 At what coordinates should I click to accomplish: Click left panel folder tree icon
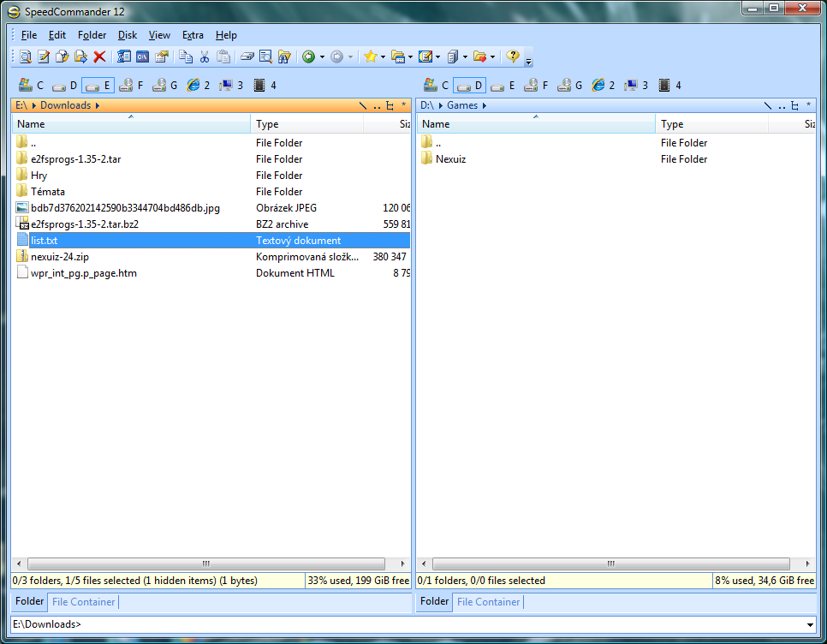[390, 105]
